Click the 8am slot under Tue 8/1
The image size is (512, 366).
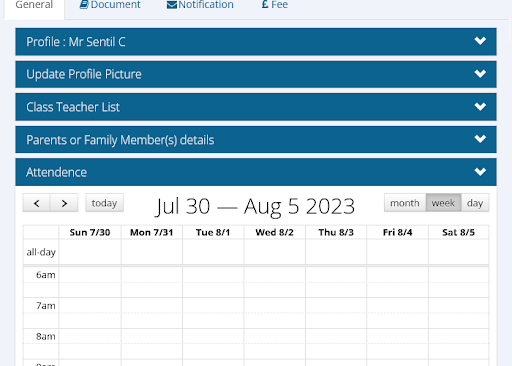pyautogui.click(x=213, y=336)
